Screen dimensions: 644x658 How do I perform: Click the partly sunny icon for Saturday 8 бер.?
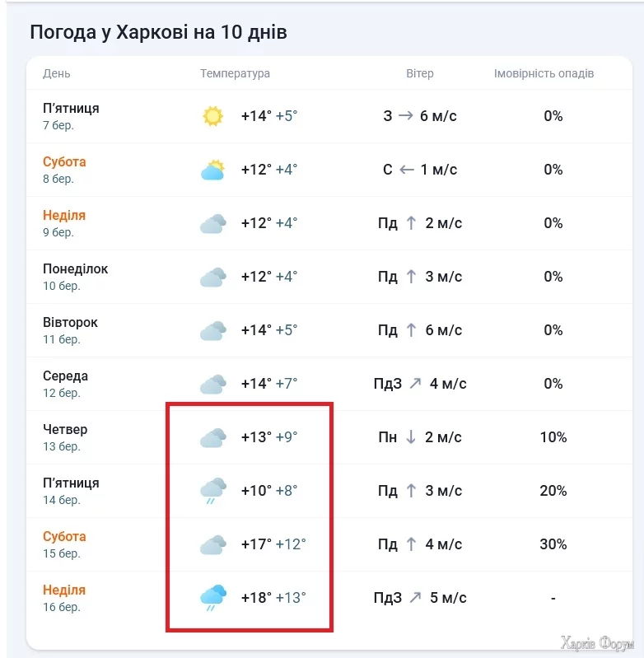coord(212,170)
